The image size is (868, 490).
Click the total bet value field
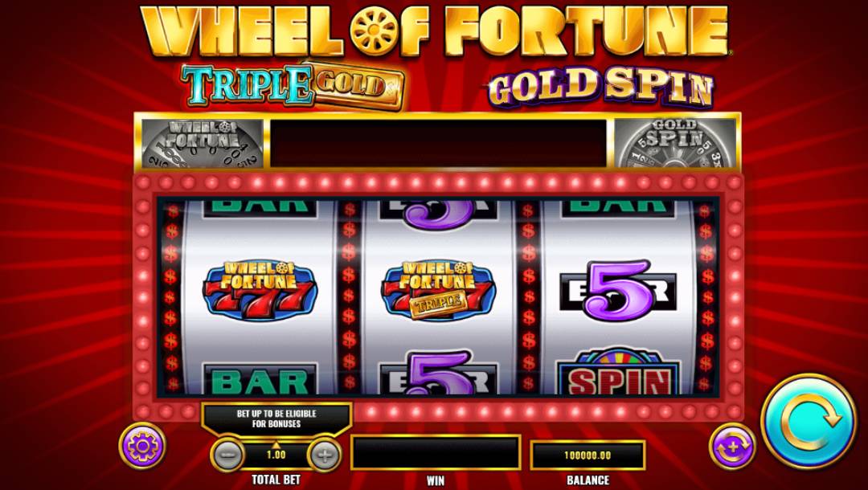(x=276, y=455)
